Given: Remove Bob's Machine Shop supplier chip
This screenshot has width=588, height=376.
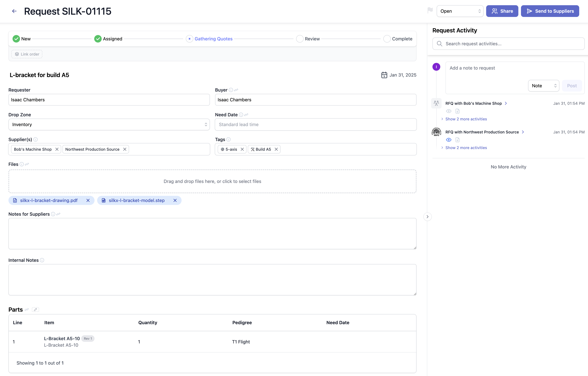Looking at the screenshot, I should pos(57,149).
